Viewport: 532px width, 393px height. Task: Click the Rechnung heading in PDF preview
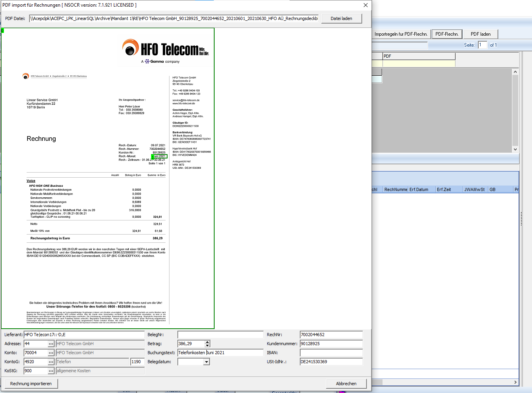41,138
